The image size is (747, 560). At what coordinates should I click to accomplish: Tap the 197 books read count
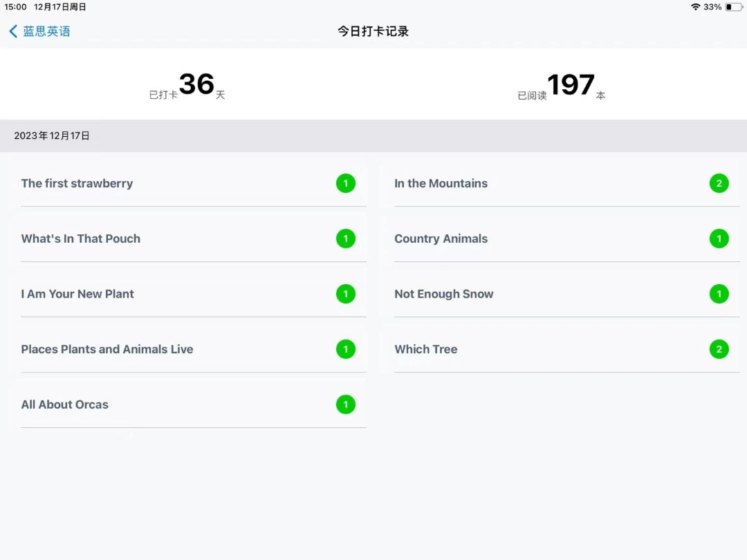point(571,85)
